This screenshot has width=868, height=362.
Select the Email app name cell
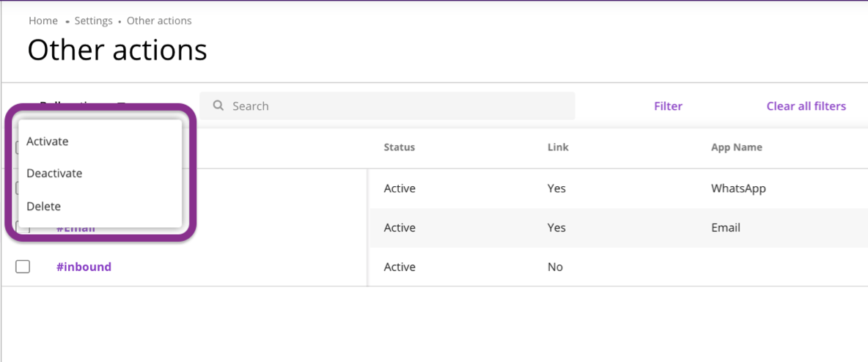tap(725, 228)
